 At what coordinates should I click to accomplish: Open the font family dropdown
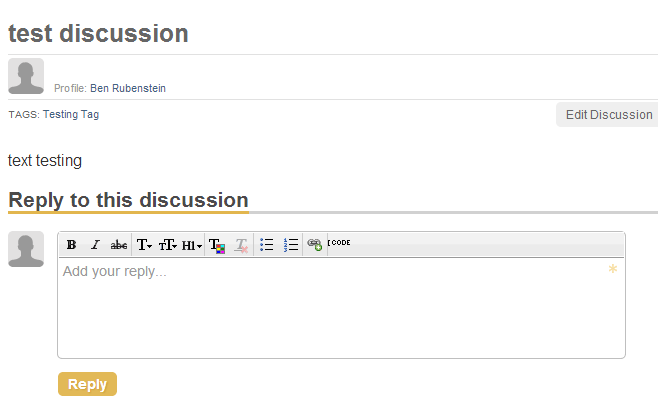144,245
